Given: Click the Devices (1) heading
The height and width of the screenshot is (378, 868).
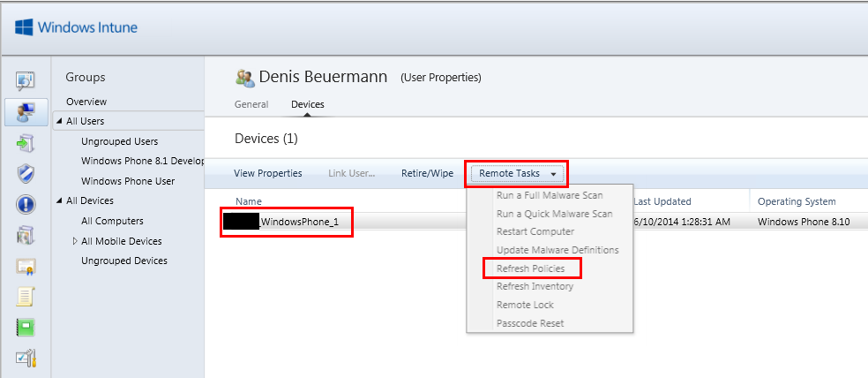Looking at the screenshot, I should (x=266, y=139).
